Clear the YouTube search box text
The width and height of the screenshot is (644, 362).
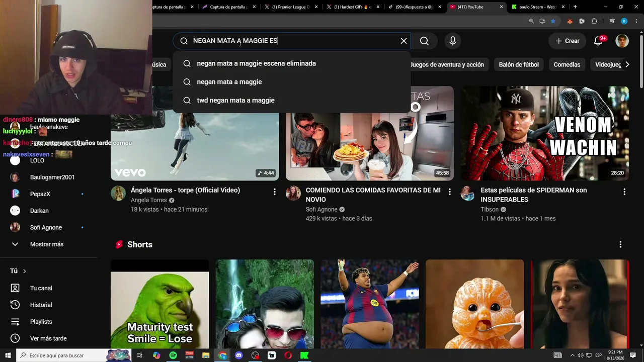pos(404,41)
